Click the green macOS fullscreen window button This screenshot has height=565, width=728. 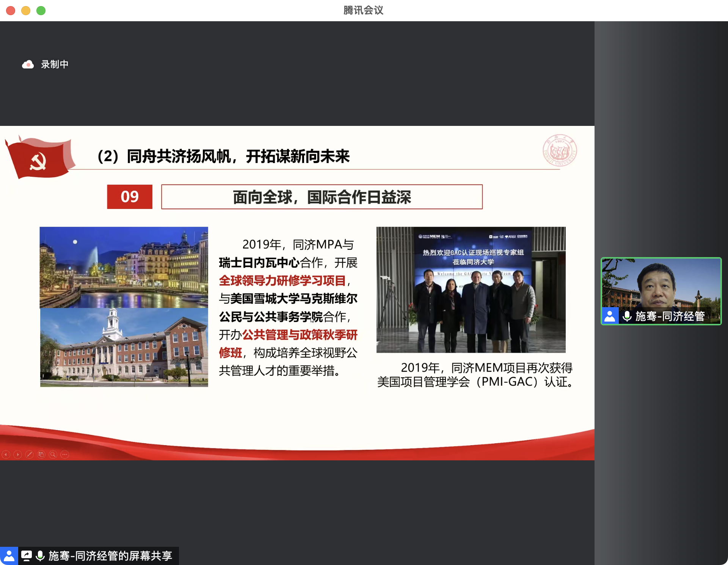41,11
